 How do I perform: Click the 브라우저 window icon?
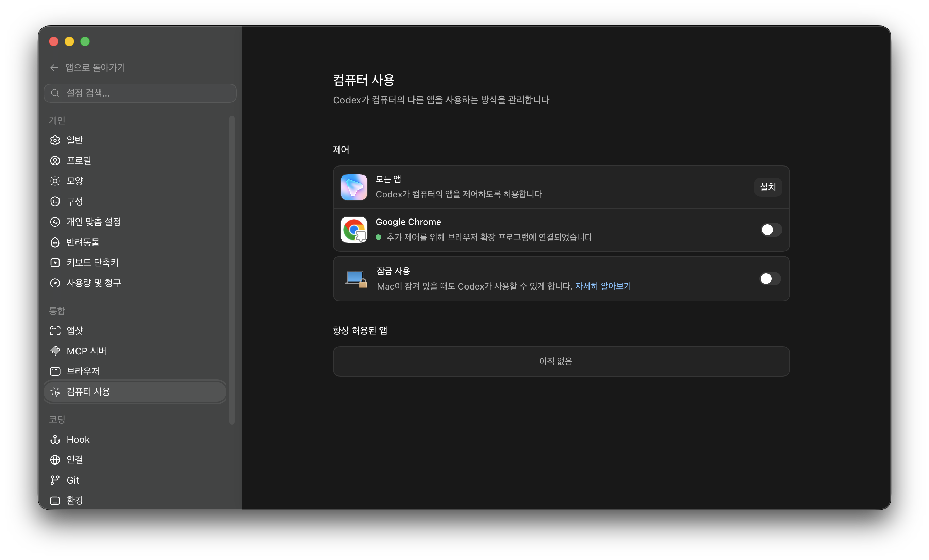coord(55,371)
